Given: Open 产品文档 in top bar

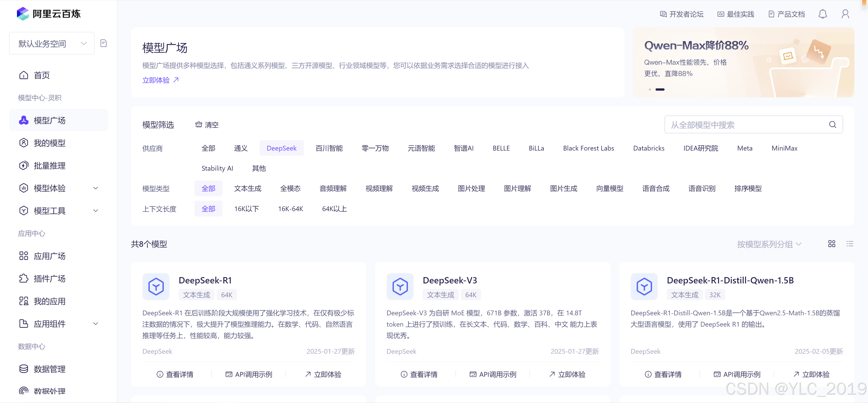Looking at the screenshot, I should [x=786, y=14].
